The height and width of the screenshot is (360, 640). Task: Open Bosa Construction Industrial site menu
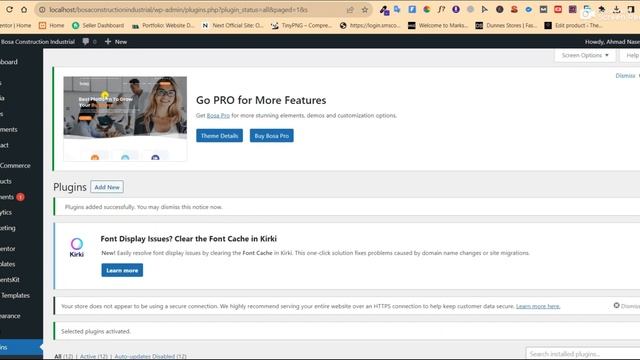pyautogui.click(x=38, y=42)
